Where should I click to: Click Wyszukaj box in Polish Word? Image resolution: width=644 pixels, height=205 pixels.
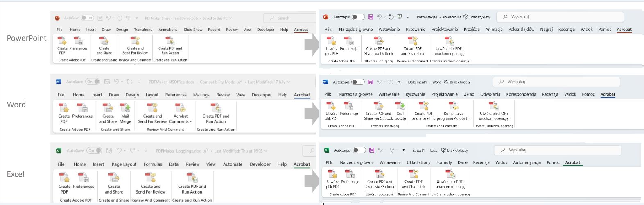pyautogui.click(x=556, y=82)
